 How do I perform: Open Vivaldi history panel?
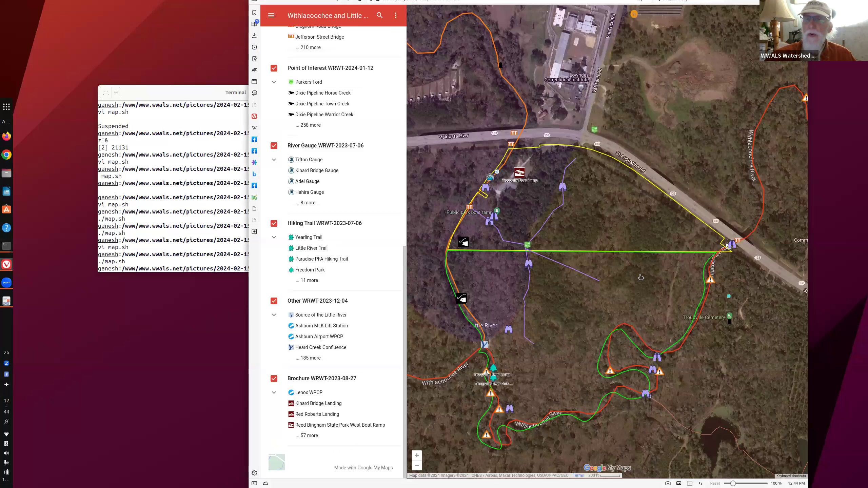coord(254,47)
